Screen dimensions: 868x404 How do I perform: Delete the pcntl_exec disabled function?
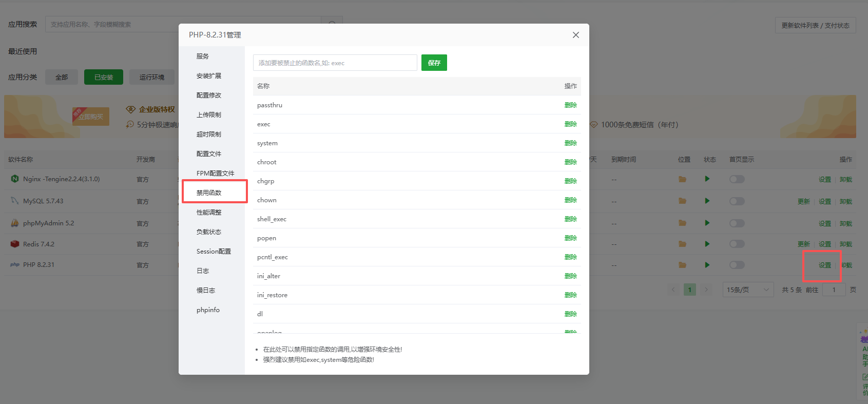(x=571, y=257)
